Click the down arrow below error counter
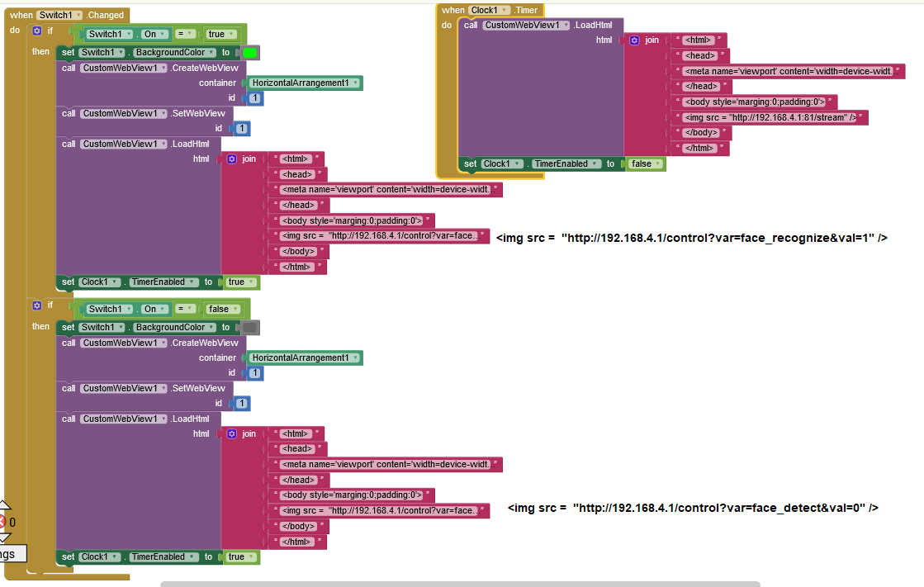 pos(2,538)
